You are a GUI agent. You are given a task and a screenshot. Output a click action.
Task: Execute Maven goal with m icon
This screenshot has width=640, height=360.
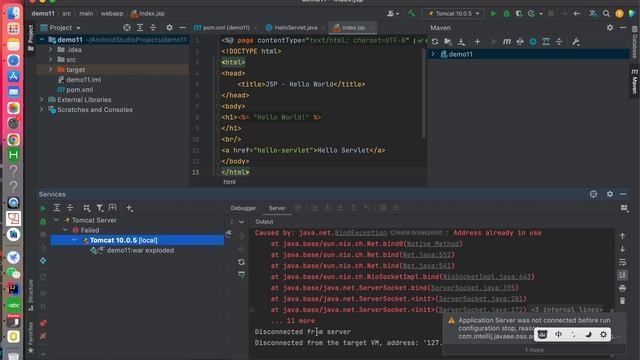coord(507,42)
